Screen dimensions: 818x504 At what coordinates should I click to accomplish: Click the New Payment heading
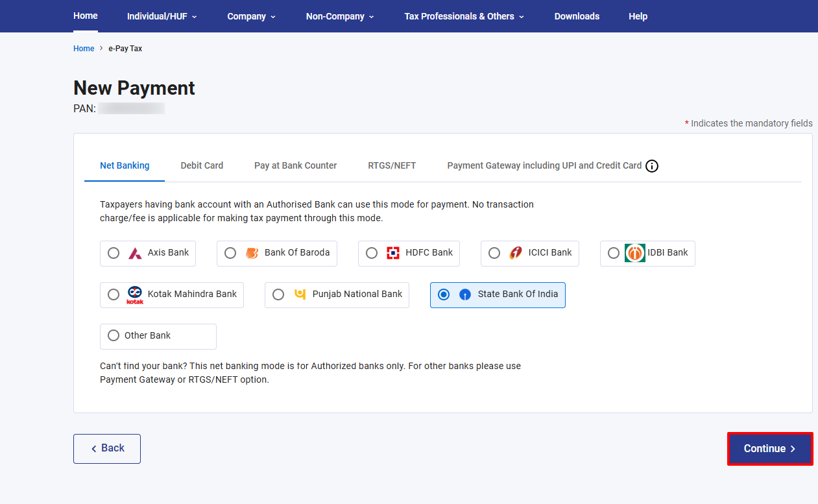(134, 88)
